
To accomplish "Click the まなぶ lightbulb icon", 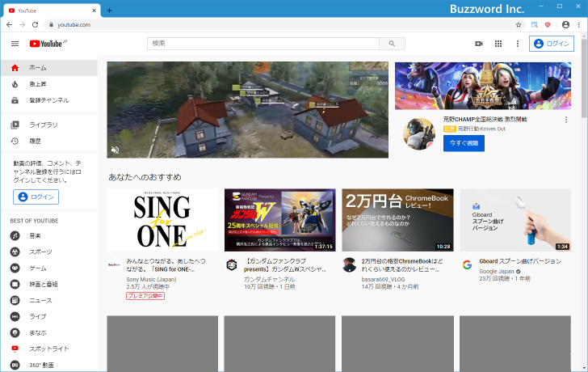I will (15, 332).
